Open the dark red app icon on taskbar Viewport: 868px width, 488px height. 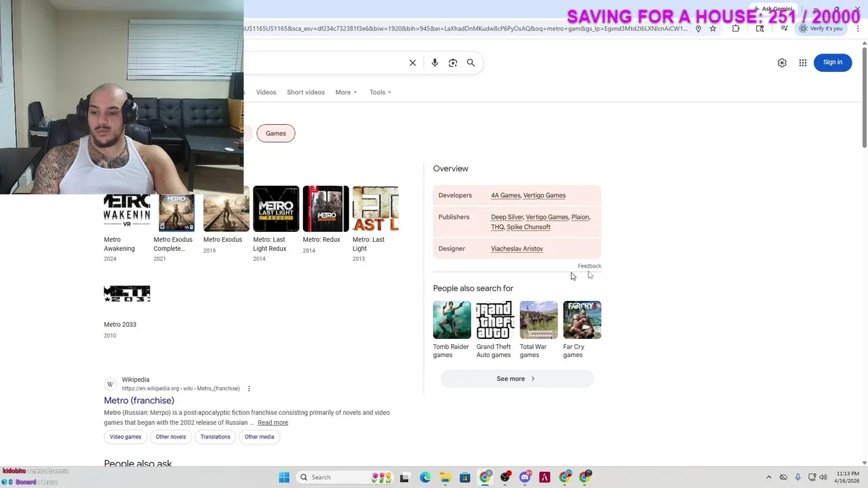[x=545, y=477]
